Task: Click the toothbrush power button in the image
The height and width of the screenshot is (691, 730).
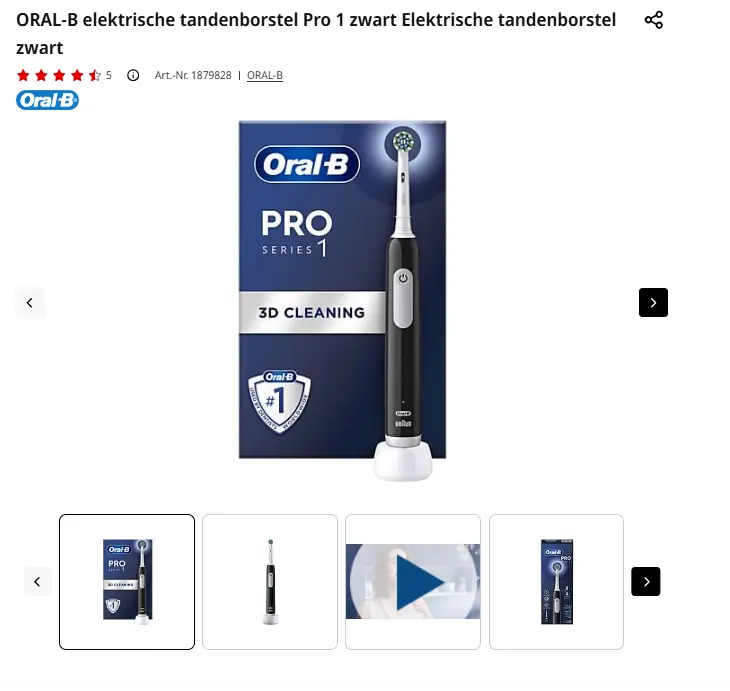Action: [403, 278]
